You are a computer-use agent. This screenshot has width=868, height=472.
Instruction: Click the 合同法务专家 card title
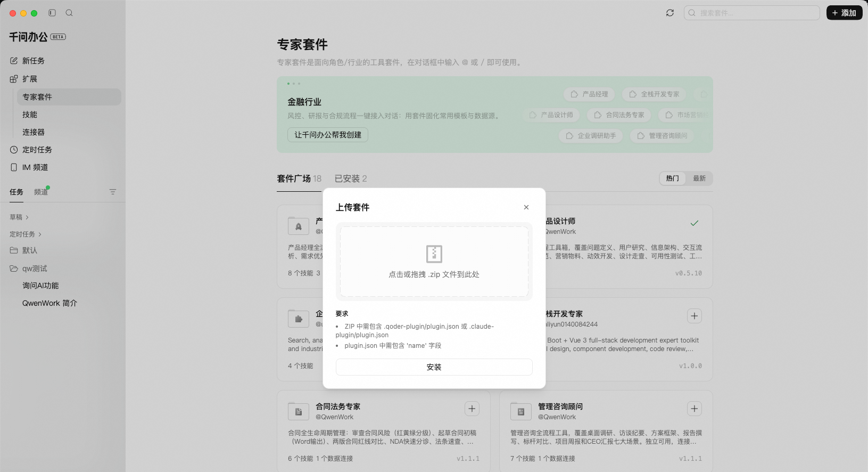tap(338, 406)
